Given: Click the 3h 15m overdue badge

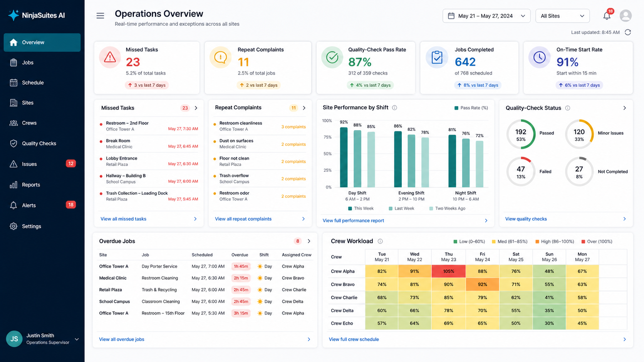Looking at the screenshot, I should click(241, 313).
